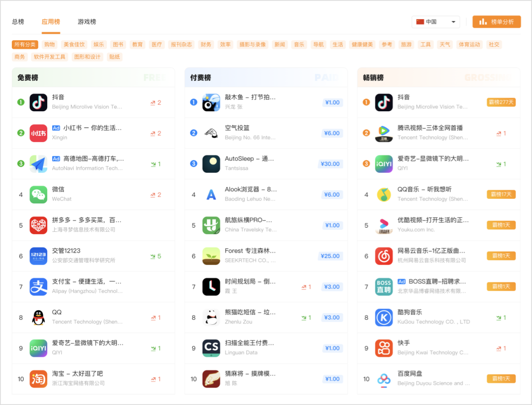Choose the 教育 category tag
The image size is (532, 405).
coord(137,44)
